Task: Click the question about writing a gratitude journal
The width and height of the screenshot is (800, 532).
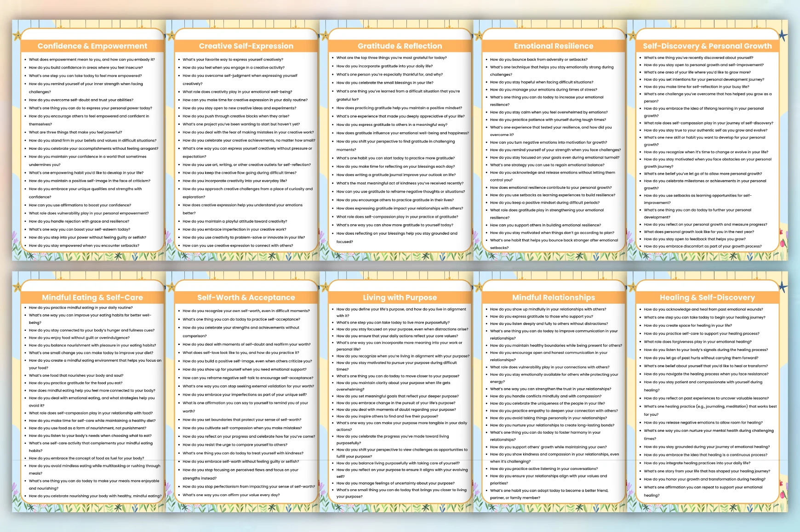Action: [396, 175]
